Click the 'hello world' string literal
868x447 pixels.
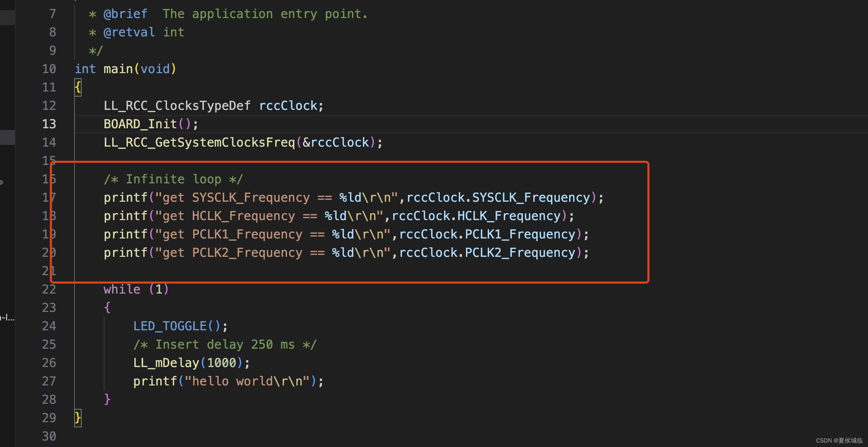click(x=247, y=381)
